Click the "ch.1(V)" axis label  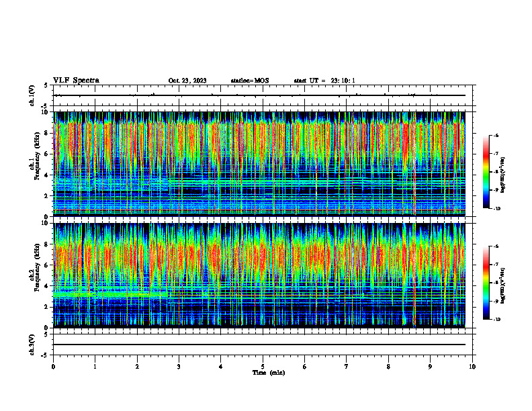(32, 95)
